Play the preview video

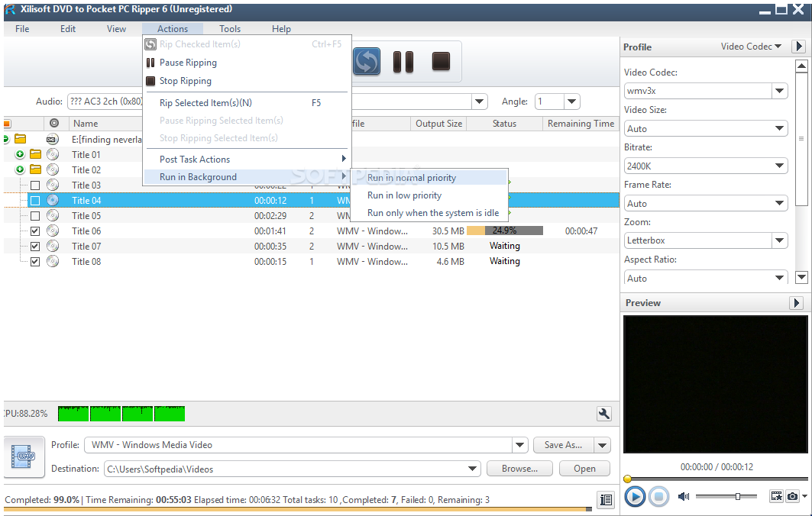(x=635, y=497)
